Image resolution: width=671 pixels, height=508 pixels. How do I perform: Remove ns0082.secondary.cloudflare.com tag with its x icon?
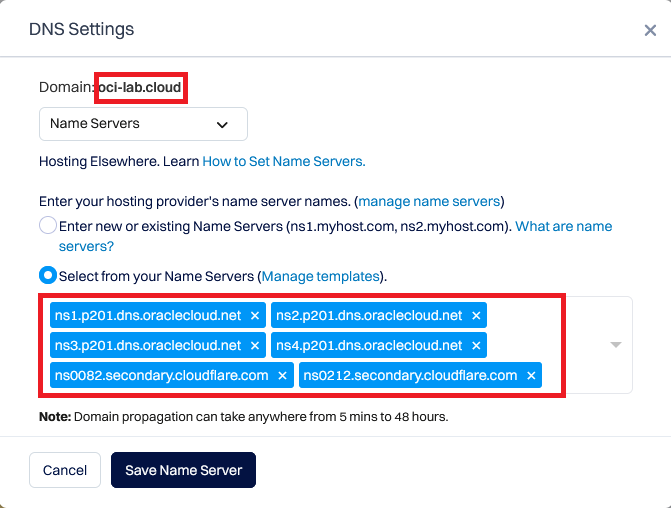[283, 376]
